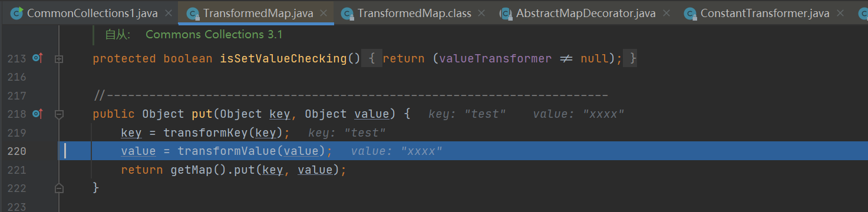Switch to the CommonCollections1.java tab

tap(92, 12)
